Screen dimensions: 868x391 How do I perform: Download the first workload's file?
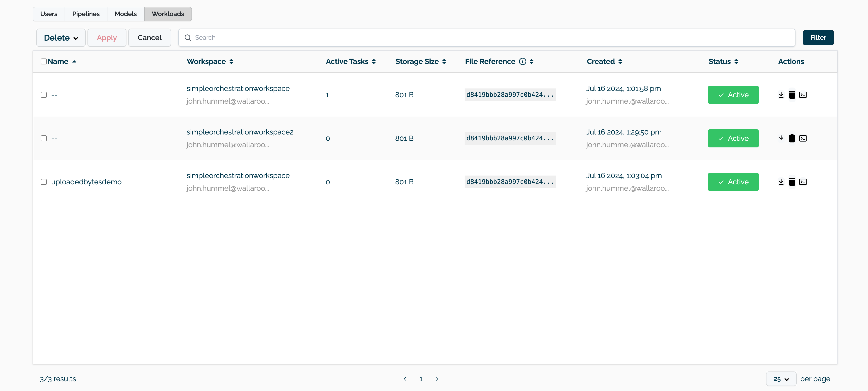[781, 95]
